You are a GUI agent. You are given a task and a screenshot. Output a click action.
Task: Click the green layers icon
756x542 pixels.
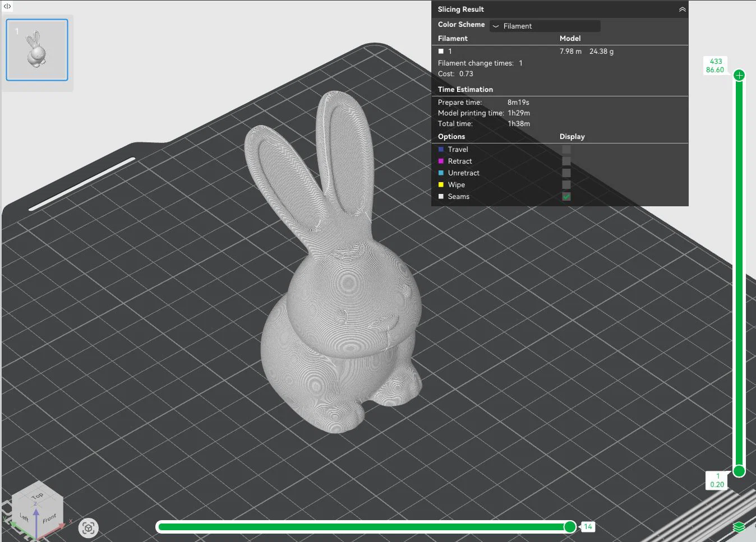(x=739, y=527)
